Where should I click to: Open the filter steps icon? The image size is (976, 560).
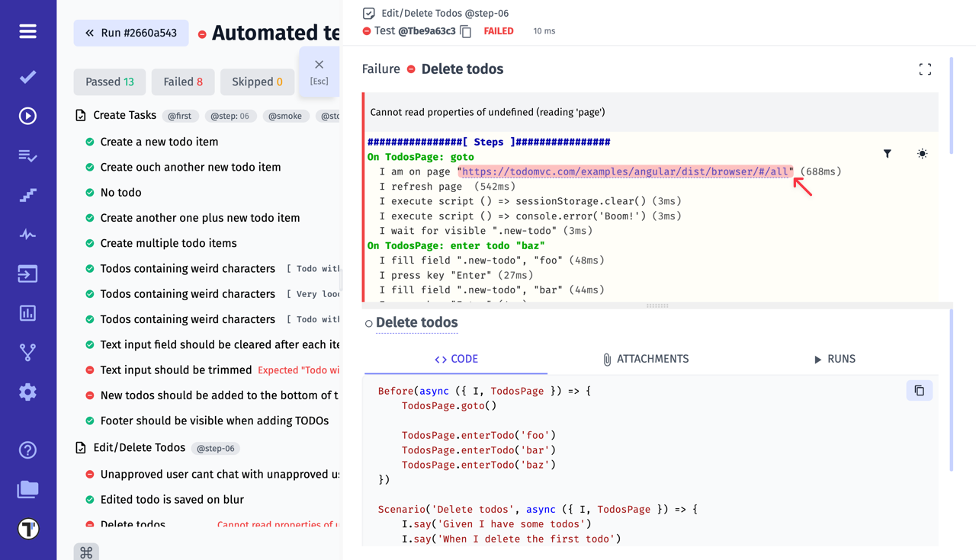(x=888, y=153)
